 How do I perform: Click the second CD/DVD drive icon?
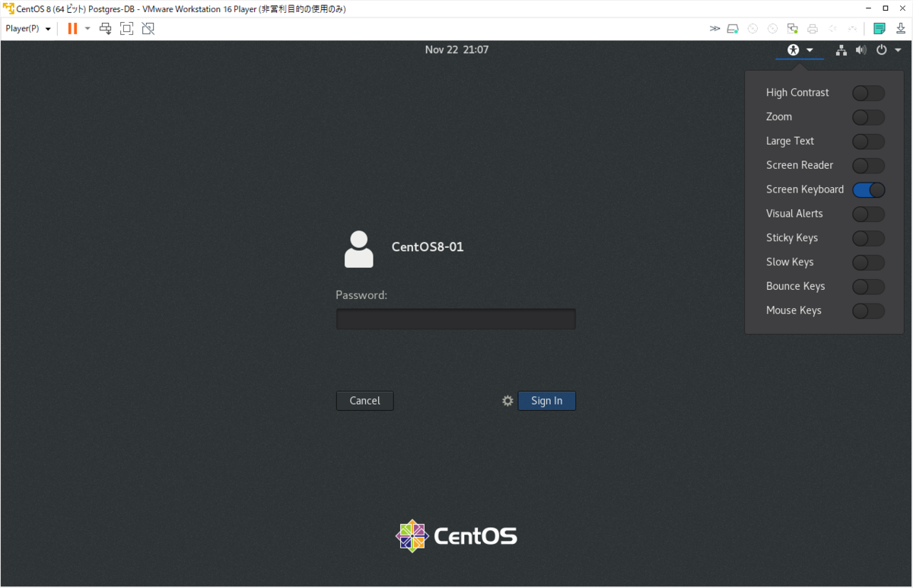[x=772, y=29]
